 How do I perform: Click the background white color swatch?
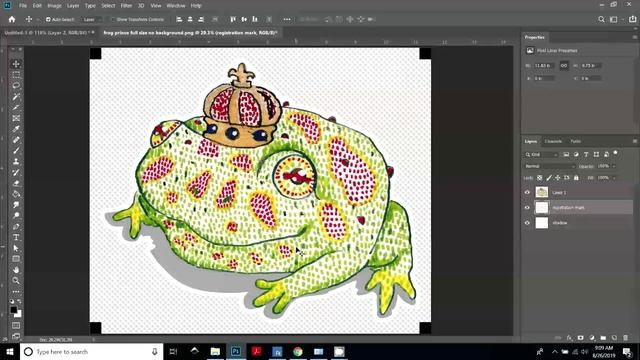pos(18,313)
